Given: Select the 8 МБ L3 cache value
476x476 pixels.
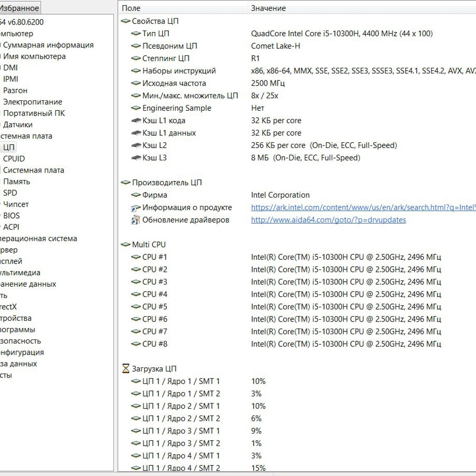Looking at the screenshot, I should [306, 158].
